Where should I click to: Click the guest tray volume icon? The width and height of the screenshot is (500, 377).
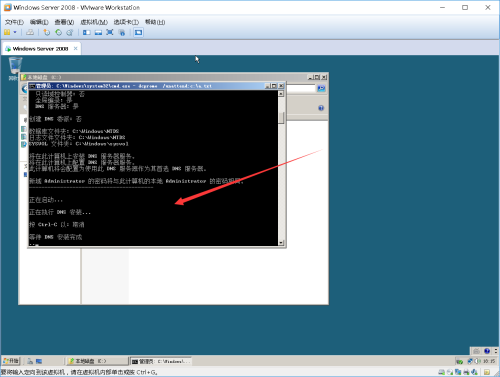pyautogui.click(x=478, y=361)
